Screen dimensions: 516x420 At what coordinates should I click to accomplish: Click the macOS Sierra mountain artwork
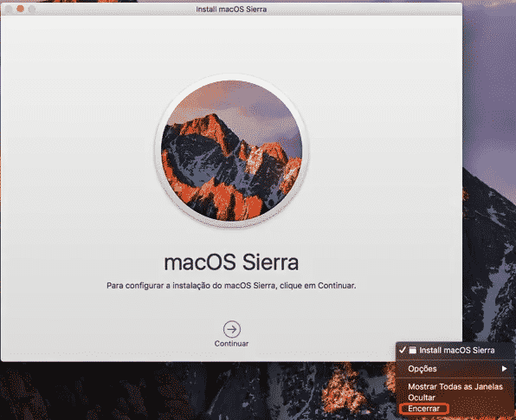pyautogui.click(x=231, y=151)
